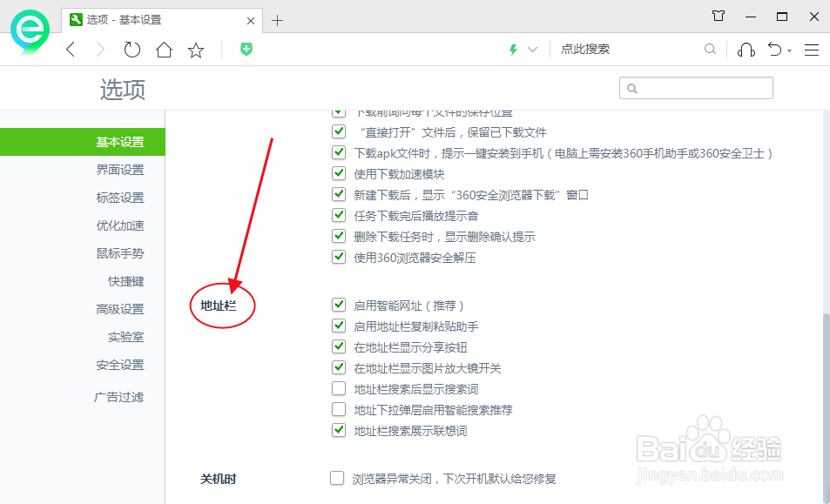This screenshot has height=504, width=830.
Task: Click the bookmark star icon
Action: point(195,50)
